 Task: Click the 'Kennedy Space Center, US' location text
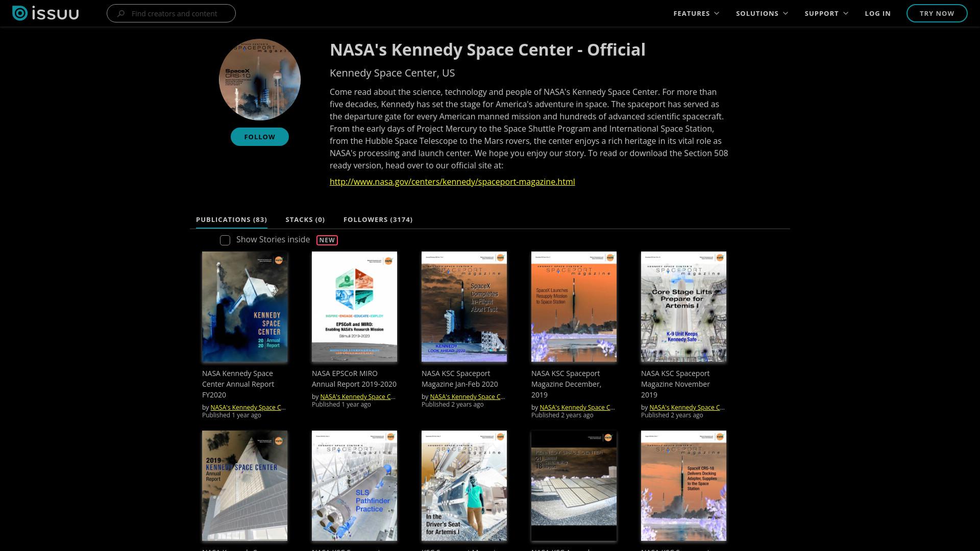click(392, 73)
